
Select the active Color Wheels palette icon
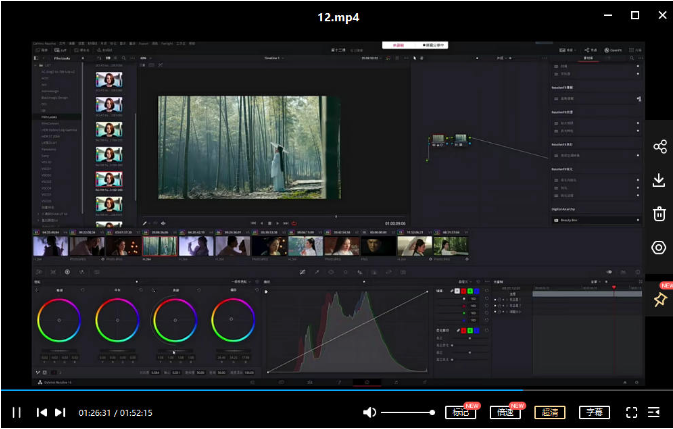67,272
